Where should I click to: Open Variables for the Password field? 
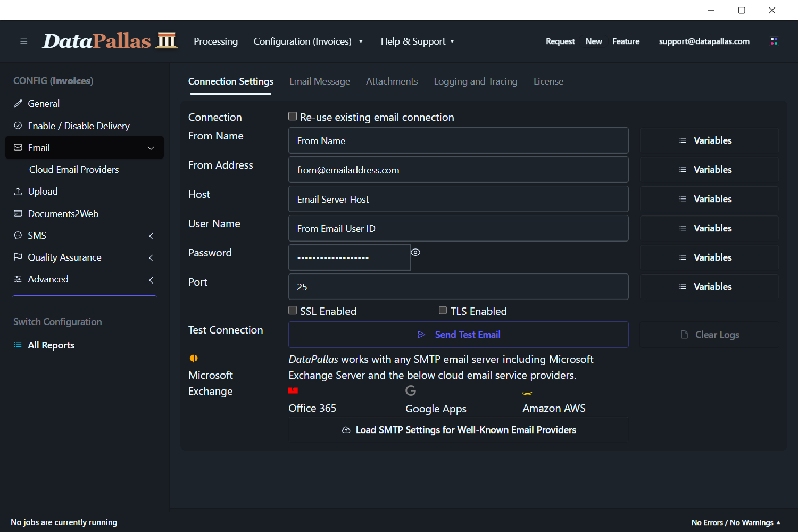(x=710, y=257)
